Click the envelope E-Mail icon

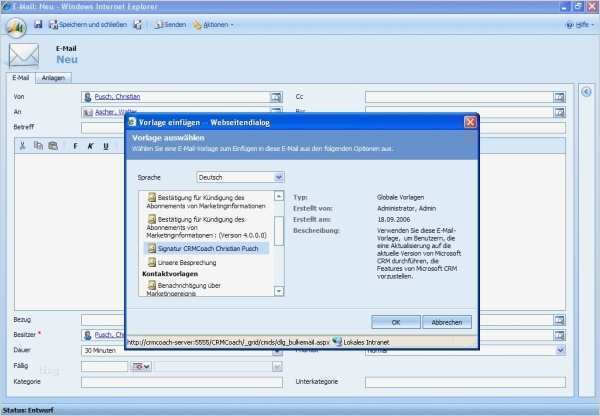click(x=24, y=55)
